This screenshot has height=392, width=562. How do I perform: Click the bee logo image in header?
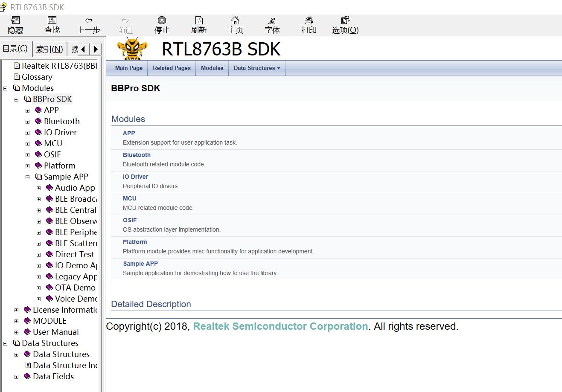(132, 48)
